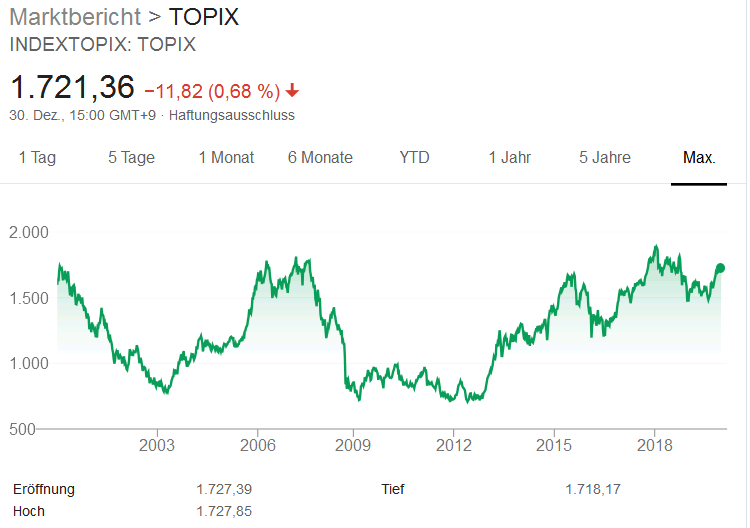Select the Max. range tab

698,157
